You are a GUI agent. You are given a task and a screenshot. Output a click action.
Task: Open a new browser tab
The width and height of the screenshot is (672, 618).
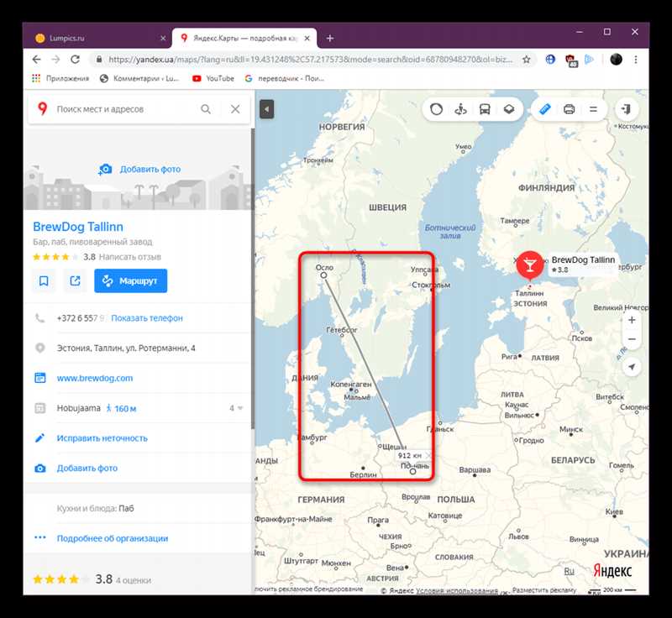click(329, 38)
